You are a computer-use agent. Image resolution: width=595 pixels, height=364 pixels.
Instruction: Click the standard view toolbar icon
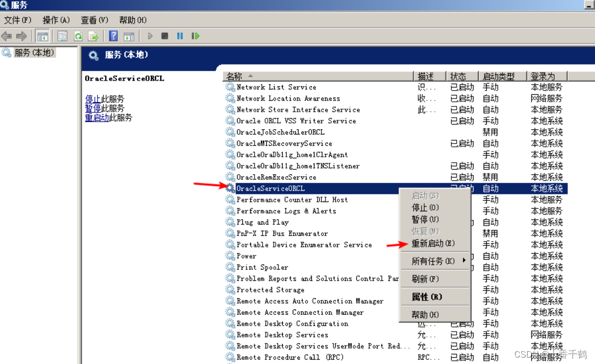[x=129, y=36]
